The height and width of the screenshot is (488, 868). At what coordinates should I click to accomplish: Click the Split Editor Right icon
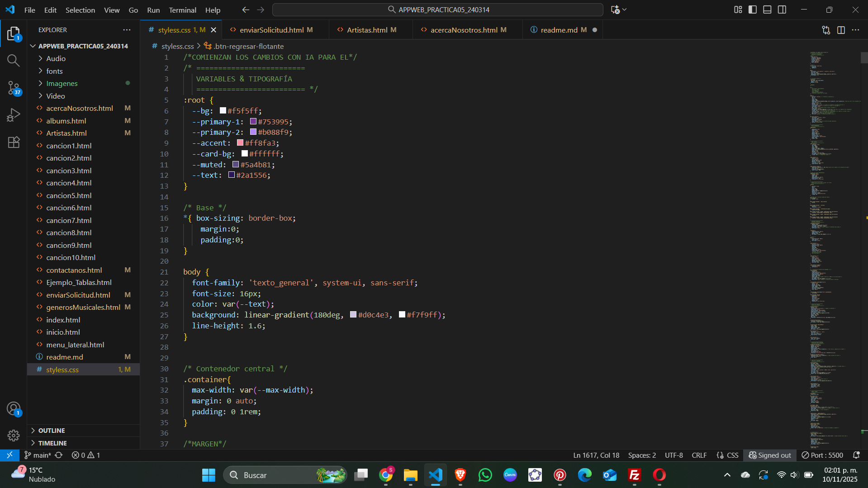pyautogui.click(x=841, y=30)
